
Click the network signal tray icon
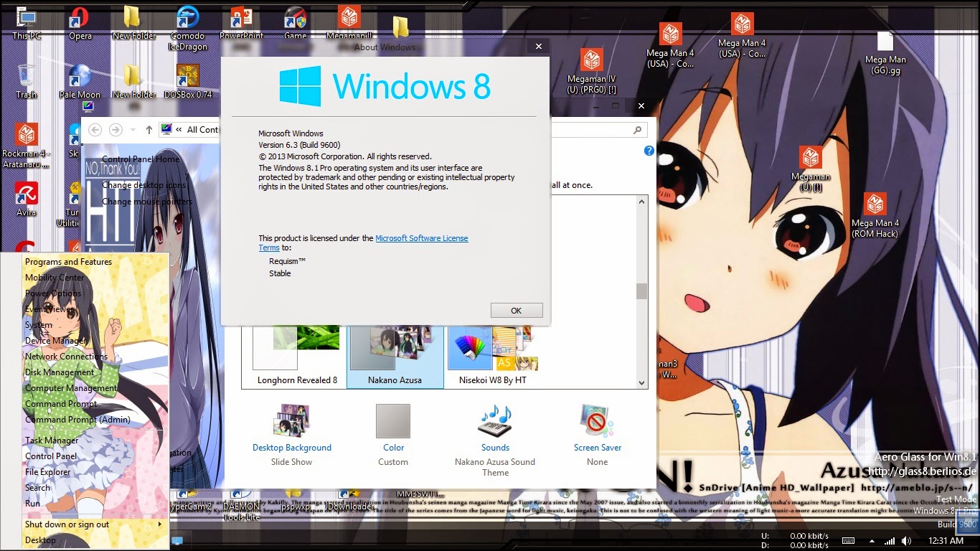click(890, 540)
